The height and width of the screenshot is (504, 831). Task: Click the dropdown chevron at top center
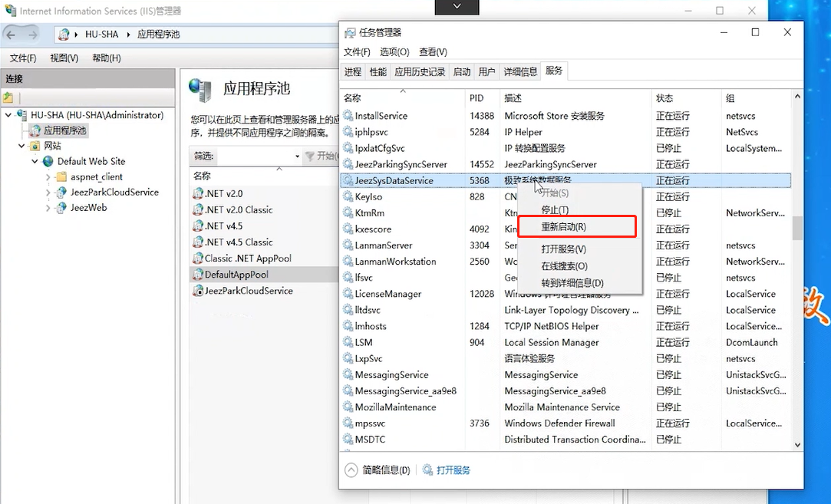pyautogui.click(x=457, y=6)
